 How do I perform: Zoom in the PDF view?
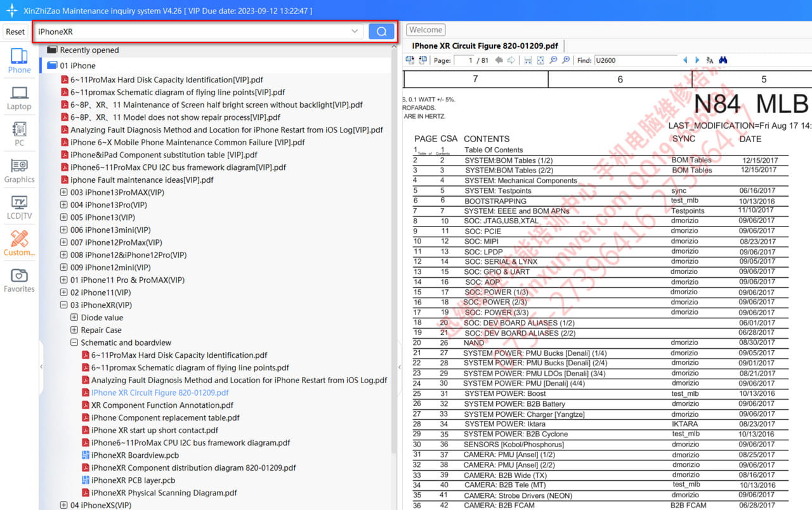point(566,60)
